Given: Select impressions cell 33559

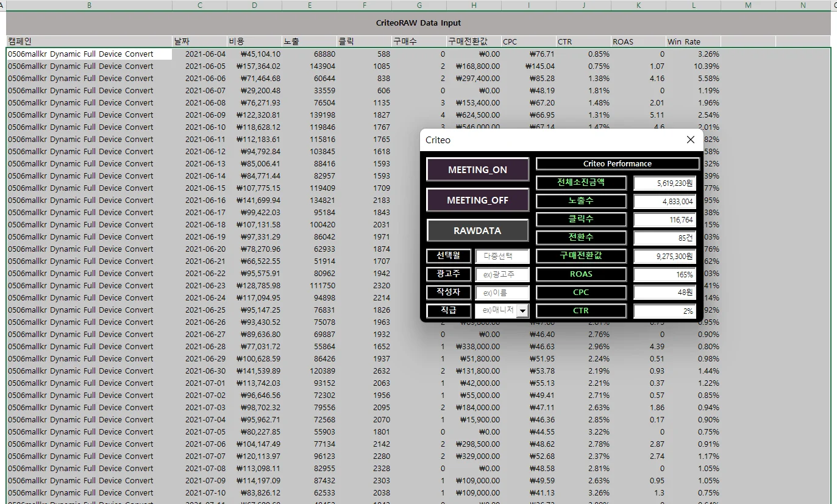Looking at the screenshot, I should (309, 90).
